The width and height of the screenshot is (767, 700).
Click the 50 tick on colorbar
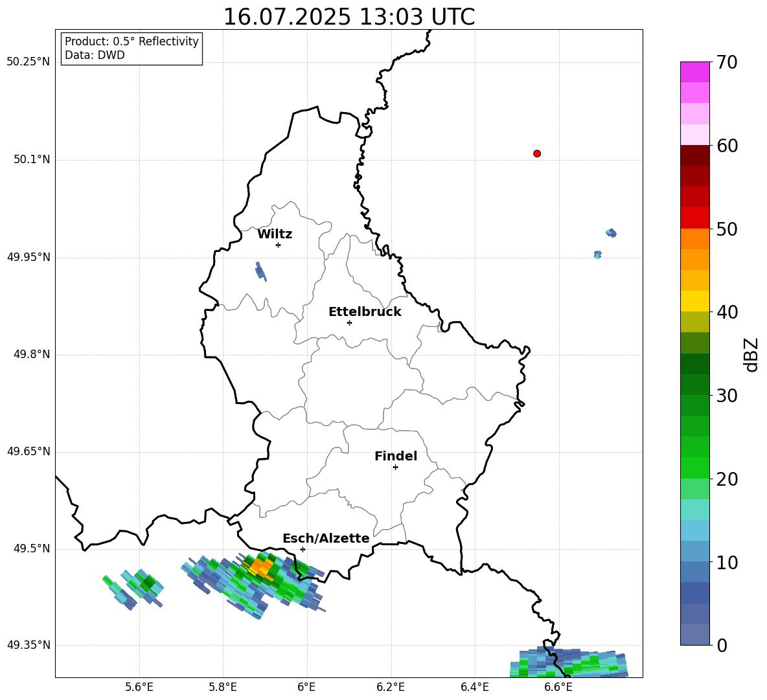click(727, 229)
